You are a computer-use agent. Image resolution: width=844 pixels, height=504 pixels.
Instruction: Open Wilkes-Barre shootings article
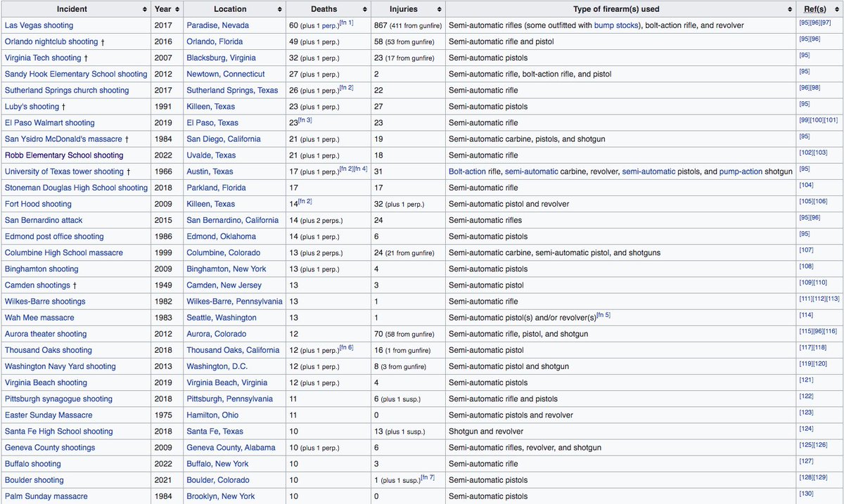pyautogui.click(x=45, y=301)
